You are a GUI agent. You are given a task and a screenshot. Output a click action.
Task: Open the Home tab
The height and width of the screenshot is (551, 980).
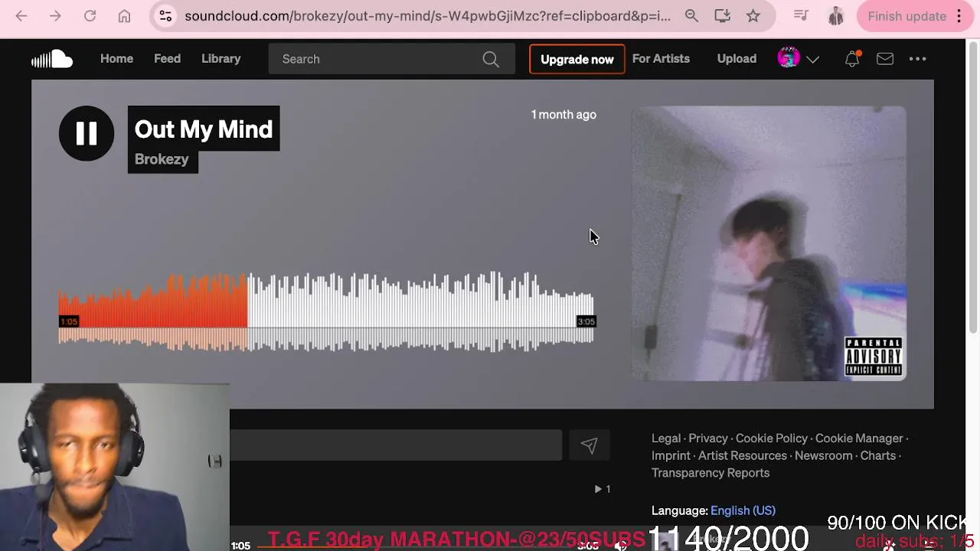[116, 59]
